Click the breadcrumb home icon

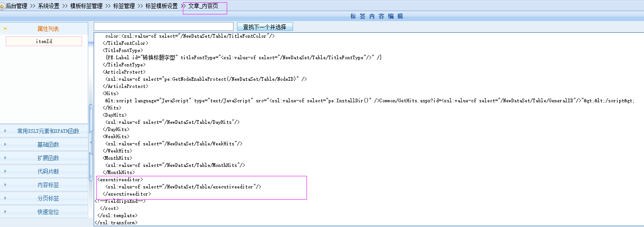click(x=3, y=6)
